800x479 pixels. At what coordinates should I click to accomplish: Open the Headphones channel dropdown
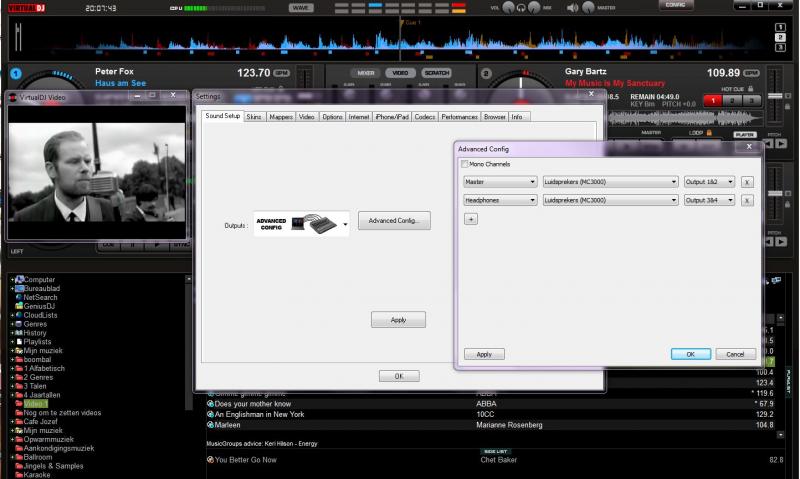(500, 200)
